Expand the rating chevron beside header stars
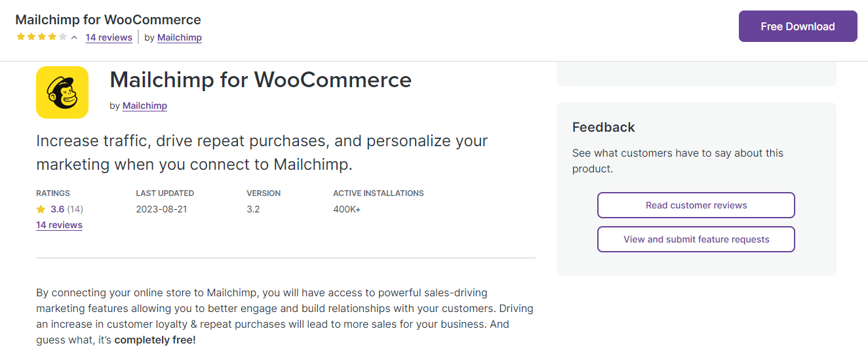The image size is (868, 352). [x=75, y=37]
